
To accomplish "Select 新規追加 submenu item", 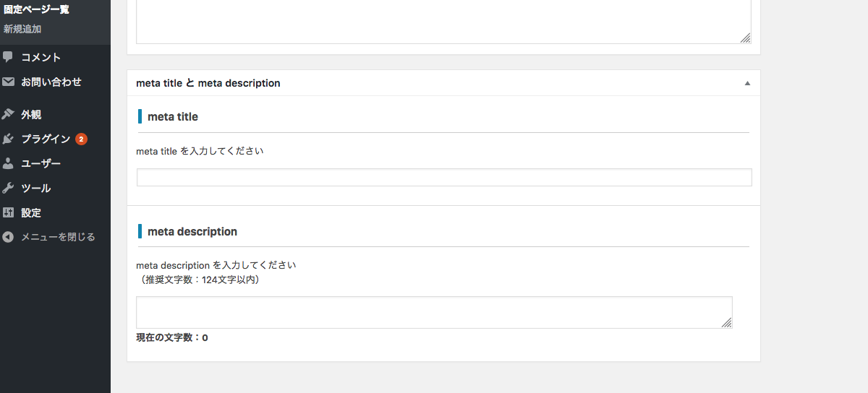I will point(22,29).
